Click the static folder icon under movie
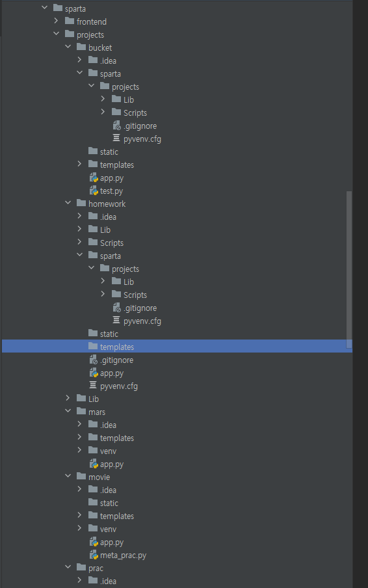 pos(93,503)
